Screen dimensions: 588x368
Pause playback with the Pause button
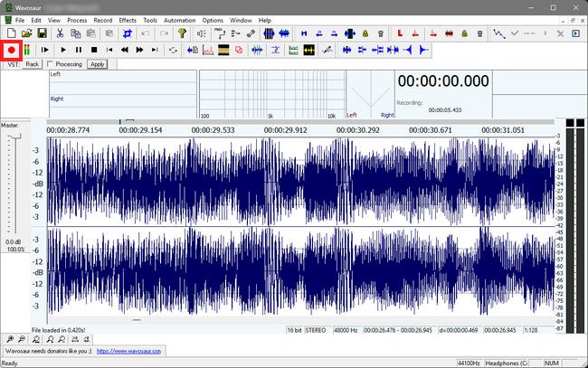79,50
